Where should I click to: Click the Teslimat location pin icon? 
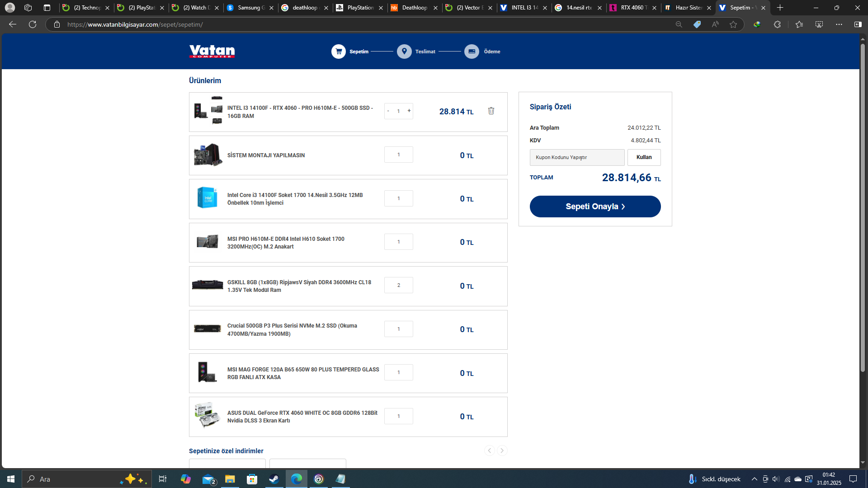click(404, 52)
